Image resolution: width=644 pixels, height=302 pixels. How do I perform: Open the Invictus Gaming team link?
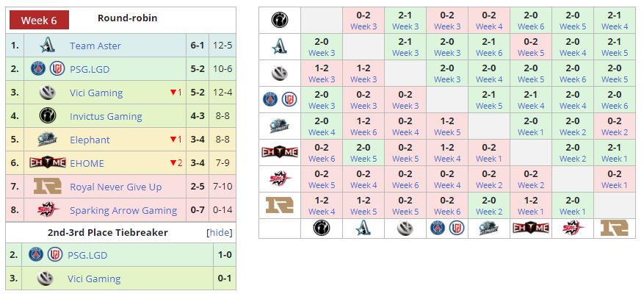point(106,116)
